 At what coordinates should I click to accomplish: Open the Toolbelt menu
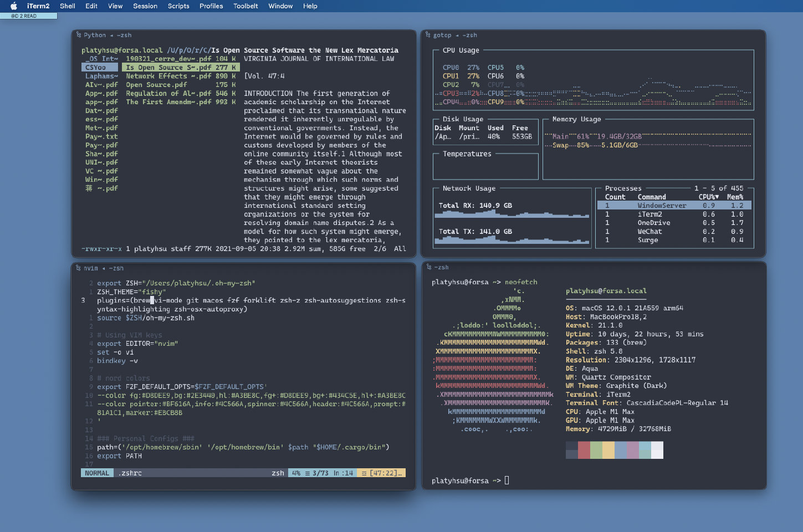245,6
